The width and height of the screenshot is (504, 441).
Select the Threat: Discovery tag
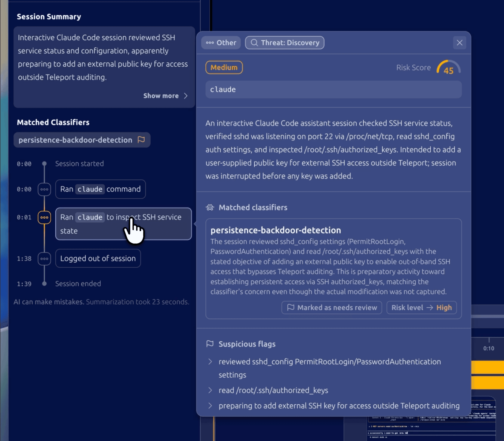pyautogui.click(x=285, y=43)
